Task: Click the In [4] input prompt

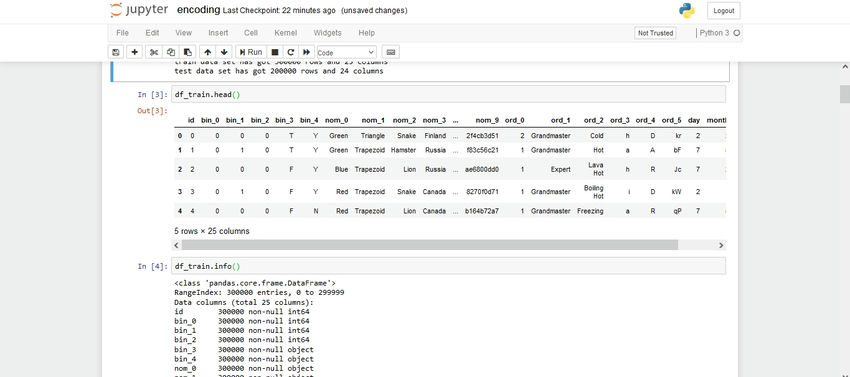Action: click(x=153, y=266)
